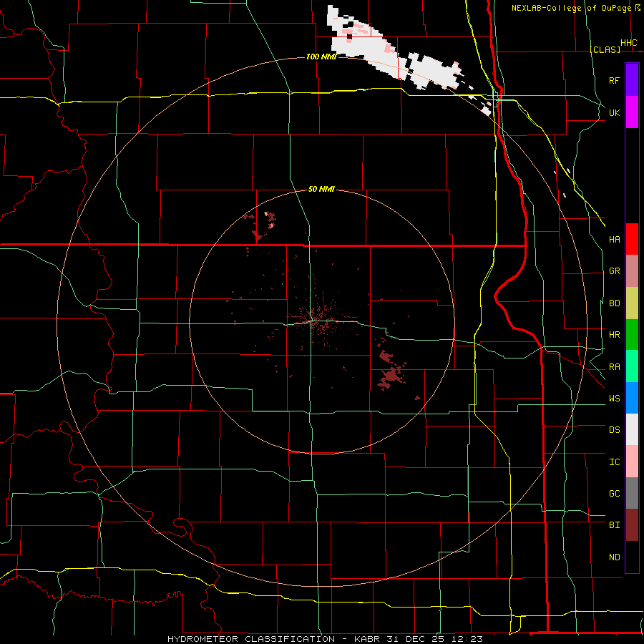Image resolution: width=644 pixels, height=644 pixels.
Task: Click the 'ND' legend label
Action: pyautogui.click(x=614, y=557)
